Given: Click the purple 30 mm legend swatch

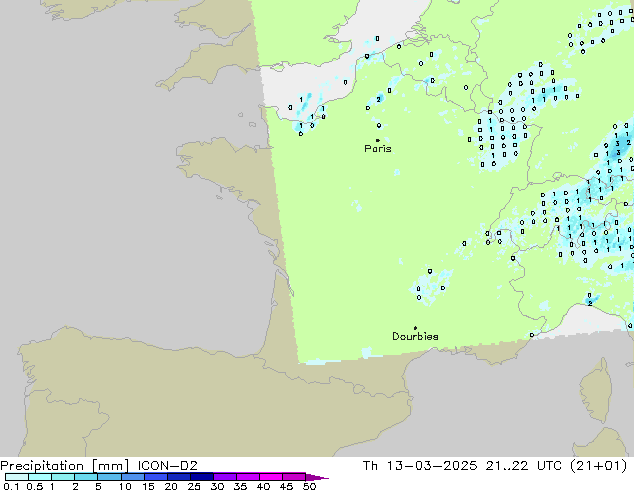Looking at the screenshot, I should pyautogui.click(x=225, y=477).
